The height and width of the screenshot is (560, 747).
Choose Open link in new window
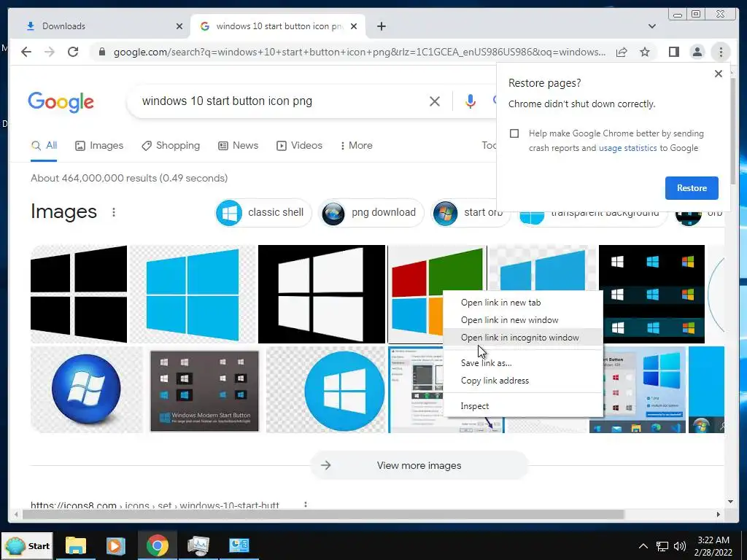[522, 320]
